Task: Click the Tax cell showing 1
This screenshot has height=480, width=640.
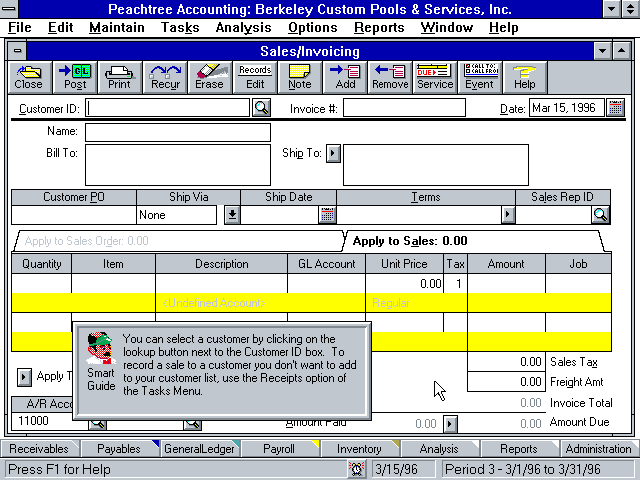Action: [x=455, y=283]
